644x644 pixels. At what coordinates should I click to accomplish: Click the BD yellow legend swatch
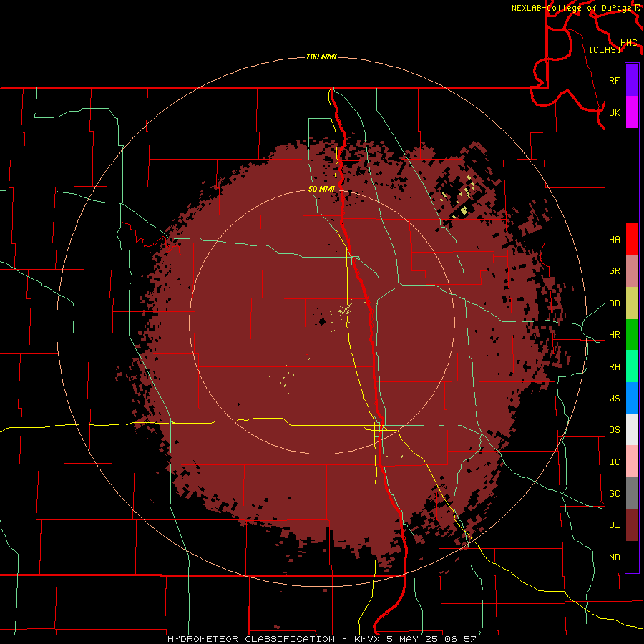632,303
